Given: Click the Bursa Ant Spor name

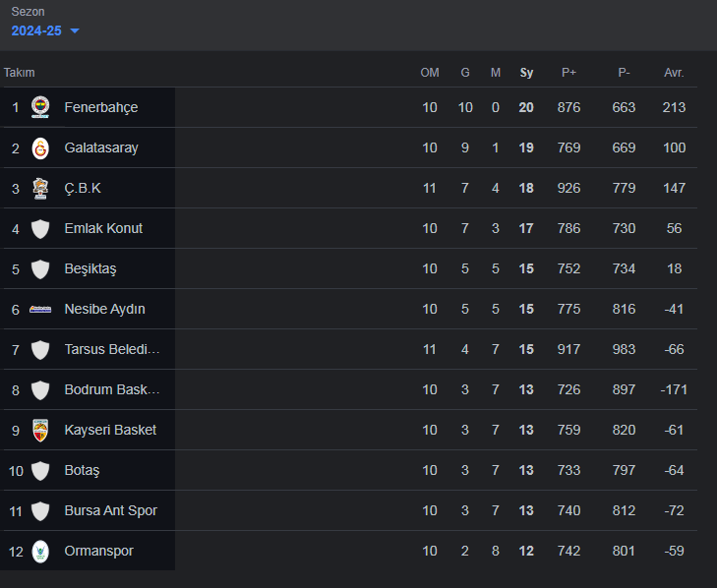Looking at the screenshot, I should coord(110,510).
